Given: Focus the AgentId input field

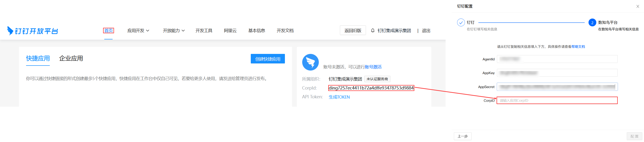Looking at the screenshot, I should pyautogui.click(x=557, y=59).
